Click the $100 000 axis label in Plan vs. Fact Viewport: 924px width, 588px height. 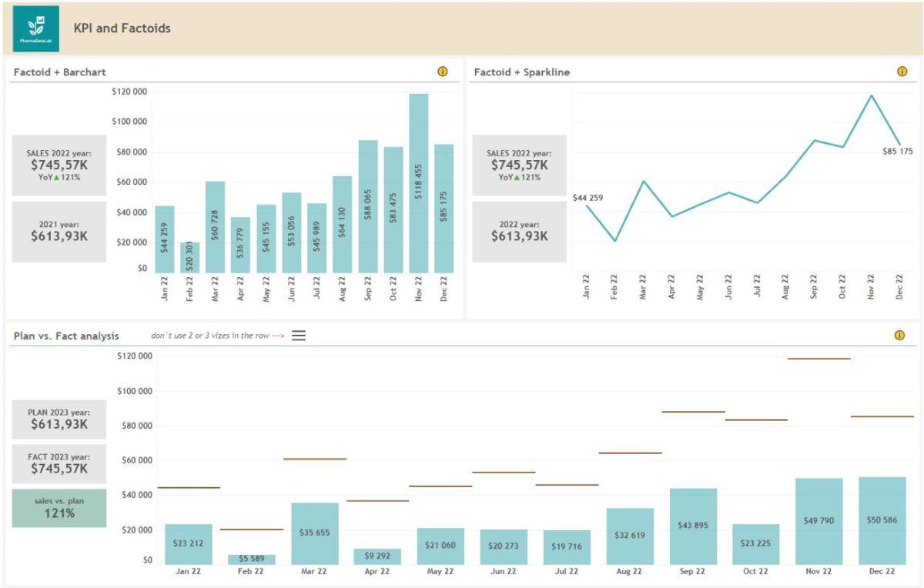pyautogui.click(x=135, y=391)
